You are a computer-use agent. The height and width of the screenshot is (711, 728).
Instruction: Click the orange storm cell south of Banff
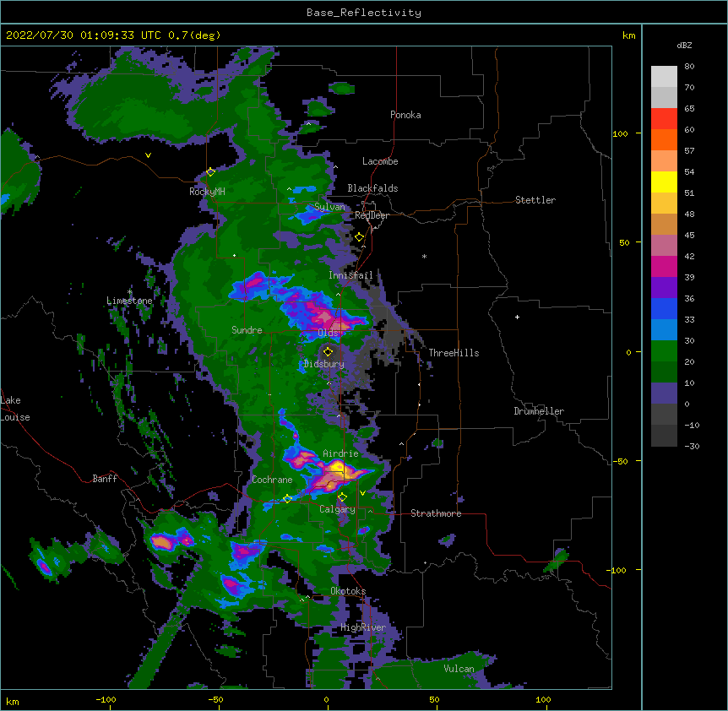162,541
